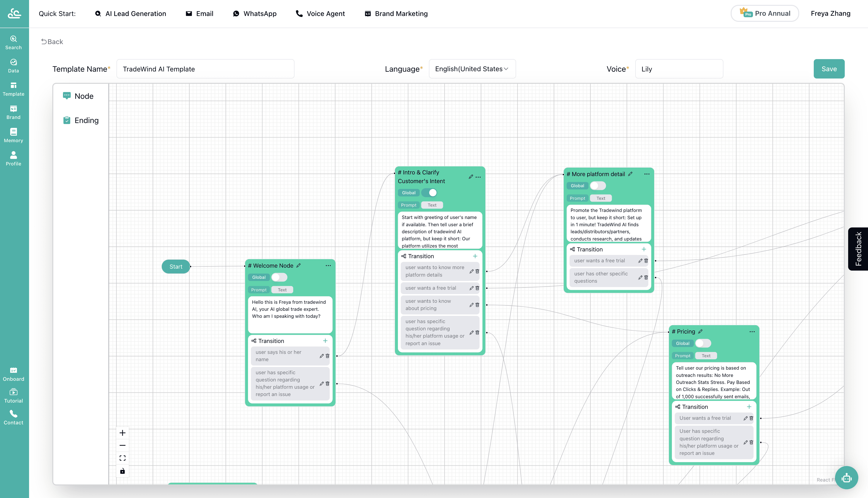Select WhatsApp in the Quick Start bar
The height and width of the screenshot is (498, 868).
(255, 14)
